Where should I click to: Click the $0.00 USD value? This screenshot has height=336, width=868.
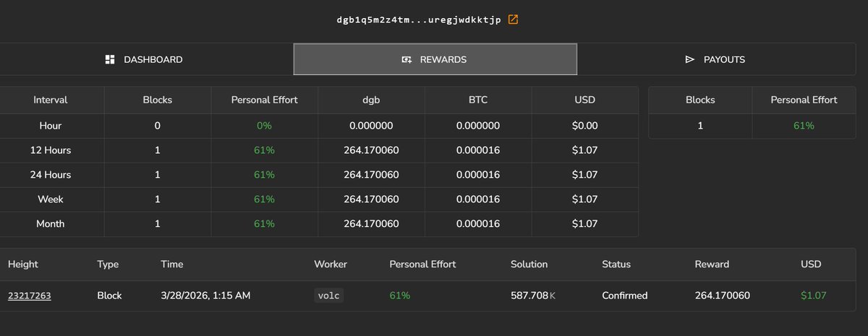pos(585,126)
